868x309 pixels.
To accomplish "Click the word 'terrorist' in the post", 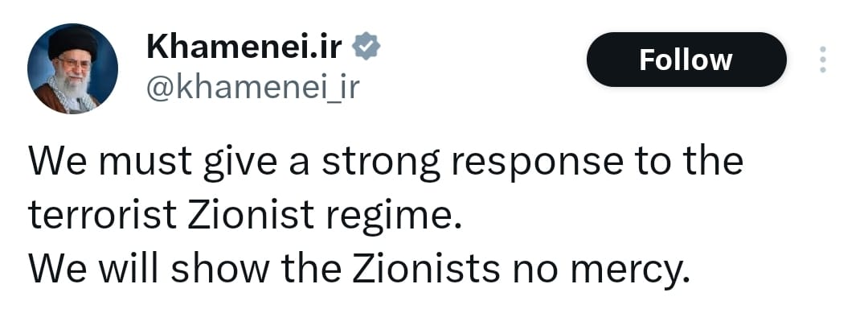I will pos(102,215).
